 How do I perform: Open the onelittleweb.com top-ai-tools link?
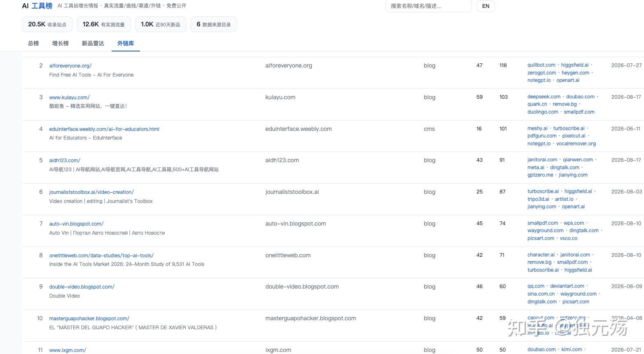[x=101, y=256]
